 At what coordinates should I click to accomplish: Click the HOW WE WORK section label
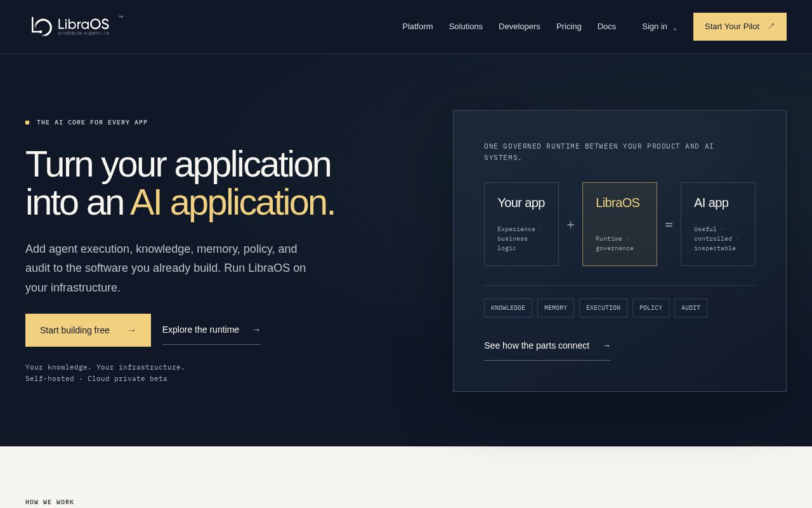click(49, 502)
